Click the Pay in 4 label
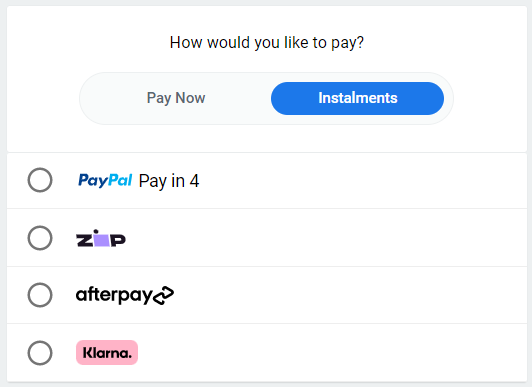This screenshot has width=532, height=387. point(169,181)
